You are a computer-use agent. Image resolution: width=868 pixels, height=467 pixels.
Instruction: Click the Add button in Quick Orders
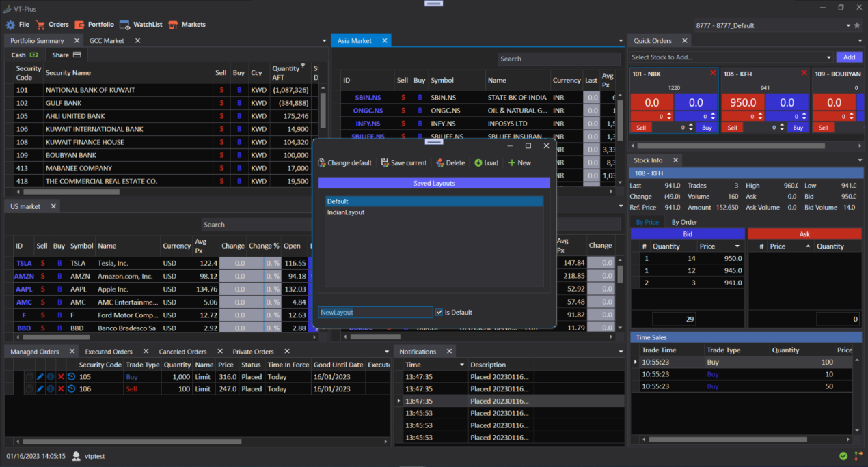(849, 57)
